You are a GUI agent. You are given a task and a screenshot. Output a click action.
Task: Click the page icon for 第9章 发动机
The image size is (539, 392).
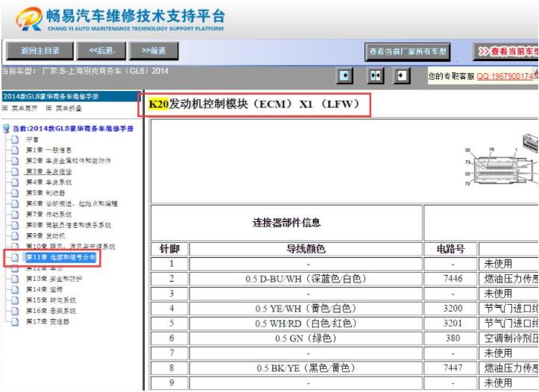coord(15,235)
